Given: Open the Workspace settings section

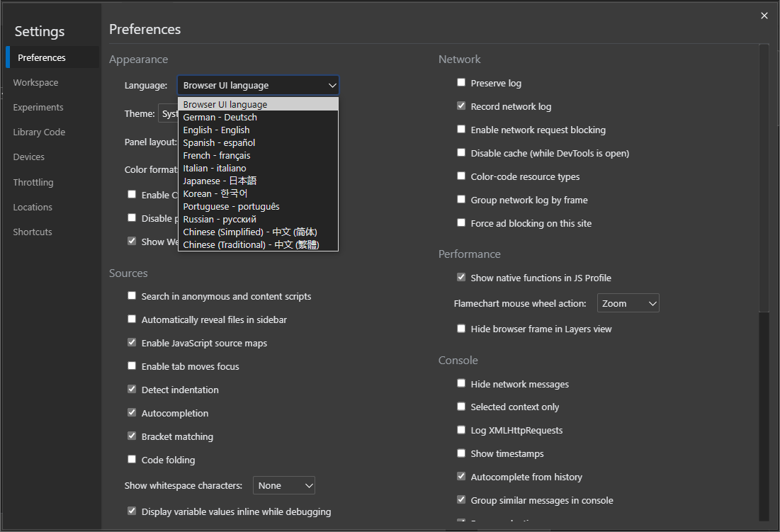Looking at the screenshot, I should pos(35,82).
